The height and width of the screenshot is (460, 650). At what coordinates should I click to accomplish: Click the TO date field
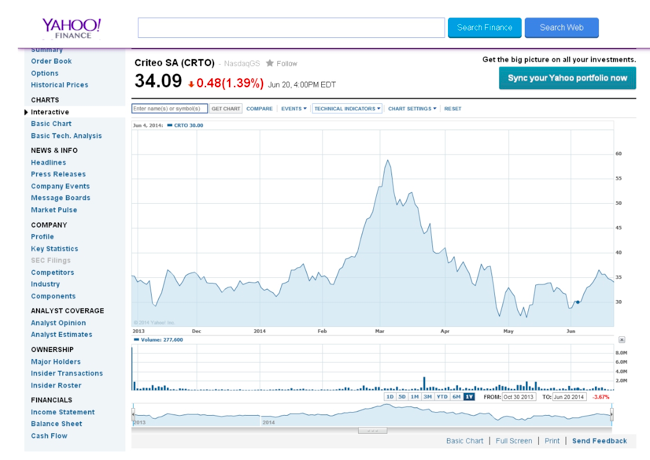tap(570, 397)
